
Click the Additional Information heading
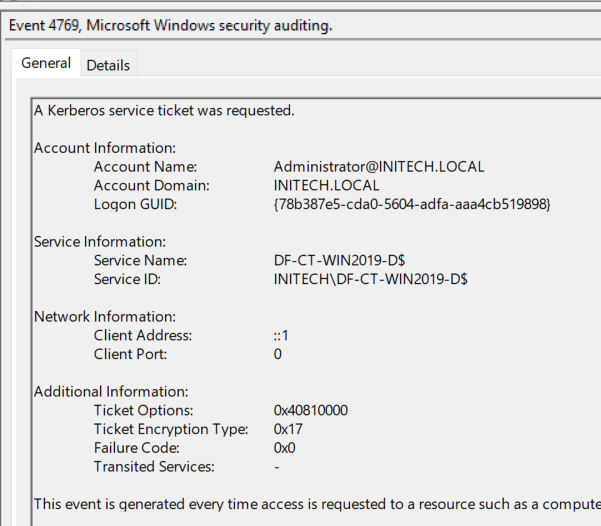(x=111, y=392)
